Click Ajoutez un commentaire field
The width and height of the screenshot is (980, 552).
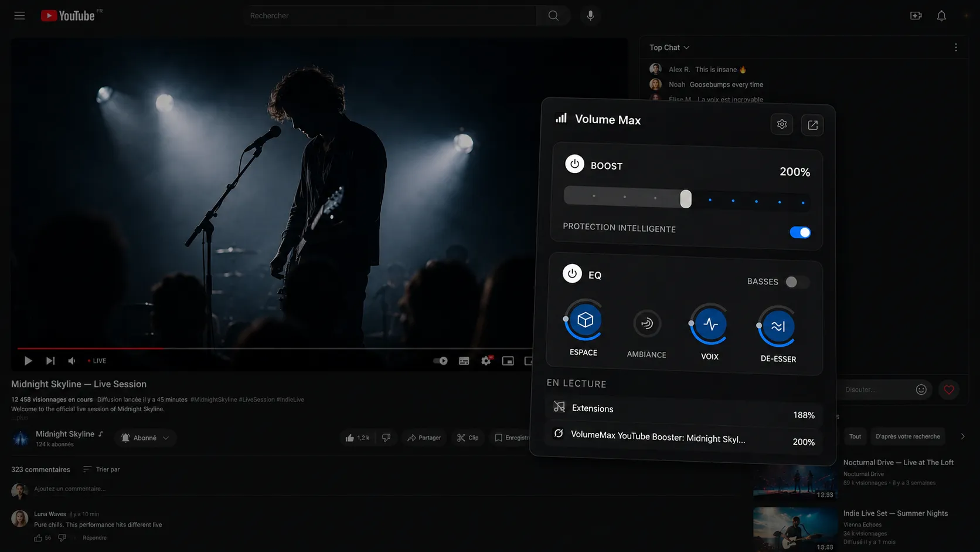click(x=70, y=489)
